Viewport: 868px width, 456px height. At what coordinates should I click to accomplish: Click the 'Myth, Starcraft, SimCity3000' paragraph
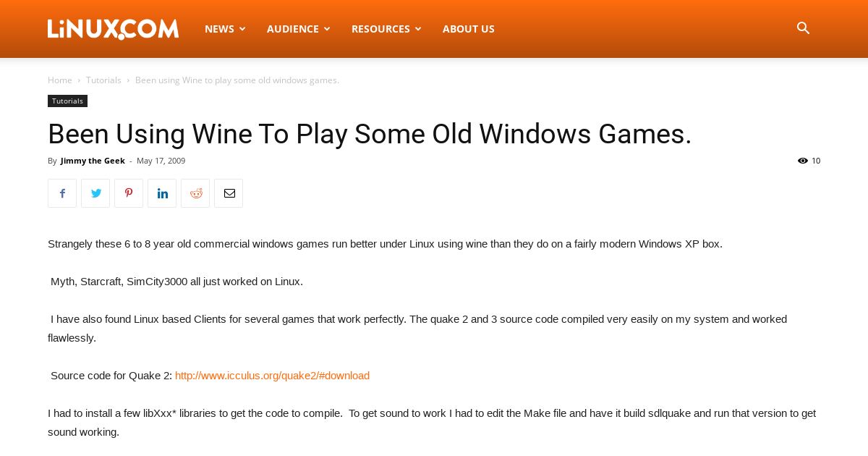tap(176, 282)
